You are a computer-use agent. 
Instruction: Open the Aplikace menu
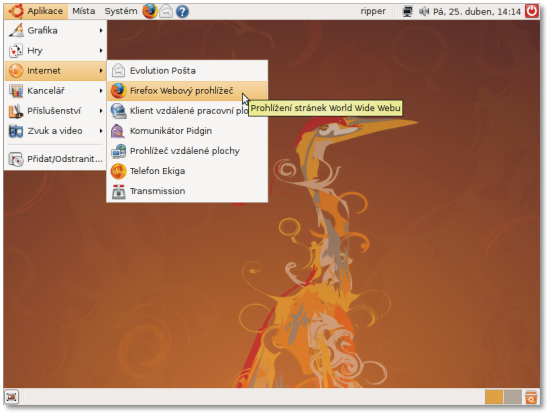36,11
